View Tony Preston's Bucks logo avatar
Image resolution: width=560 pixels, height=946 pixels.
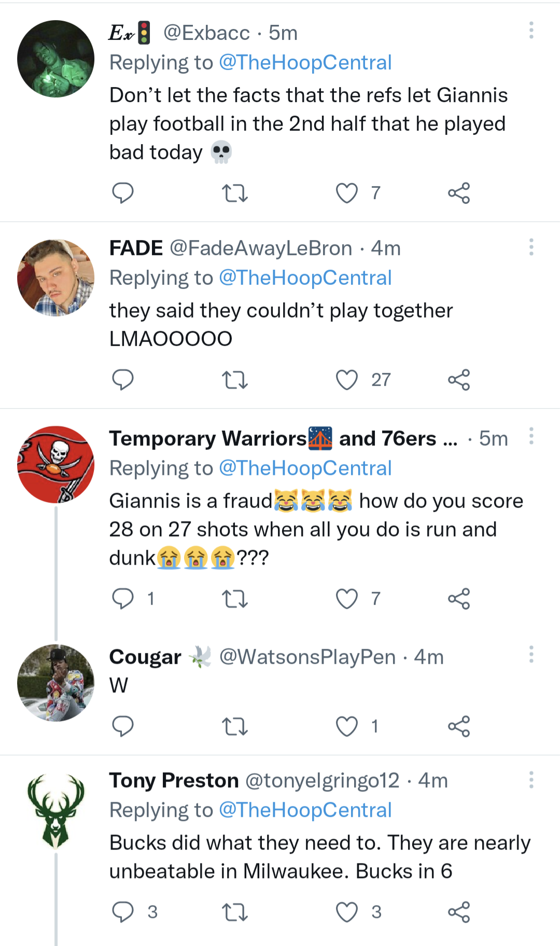tap(56, 812)
